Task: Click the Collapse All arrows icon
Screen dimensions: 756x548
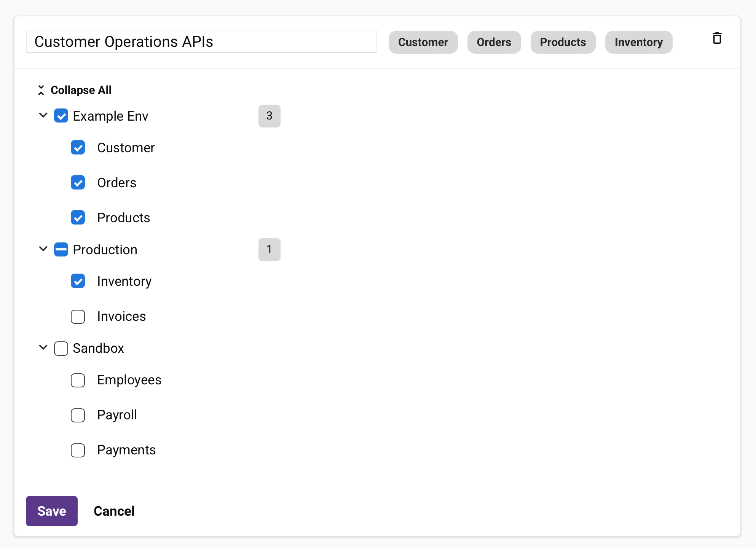Action: coord(41,90)
